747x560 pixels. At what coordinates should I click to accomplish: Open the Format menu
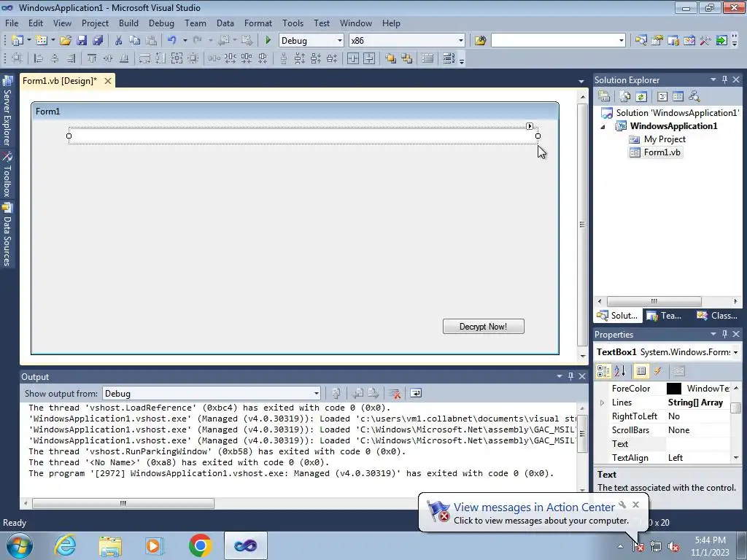click(x=258, y=23)
